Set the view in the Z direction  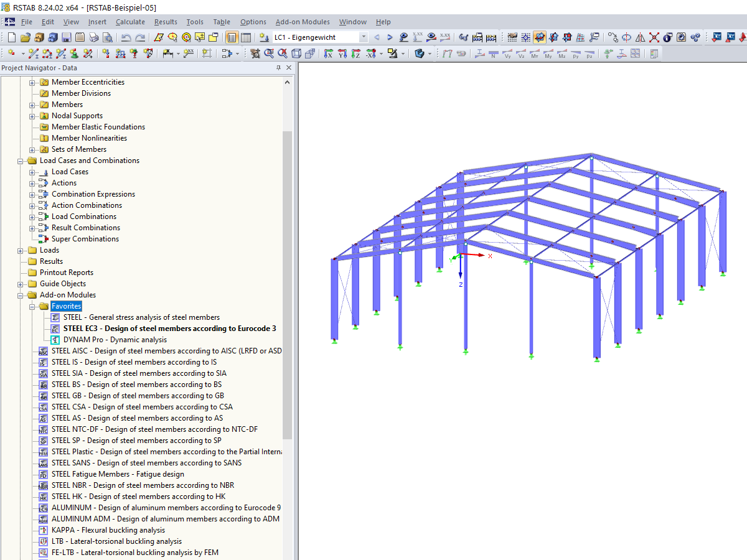[355, 54]
